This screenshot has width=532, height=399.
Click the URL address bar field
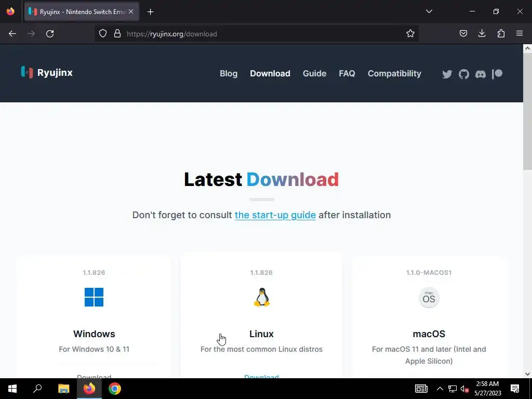257,34
